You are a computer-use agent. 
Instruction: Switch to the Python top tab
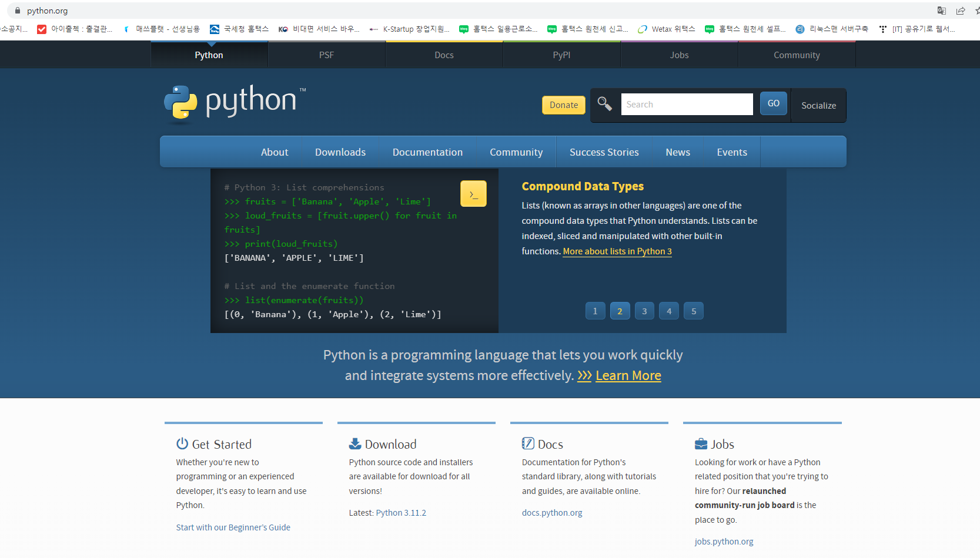pyautogui.click(x=209, y=55)
